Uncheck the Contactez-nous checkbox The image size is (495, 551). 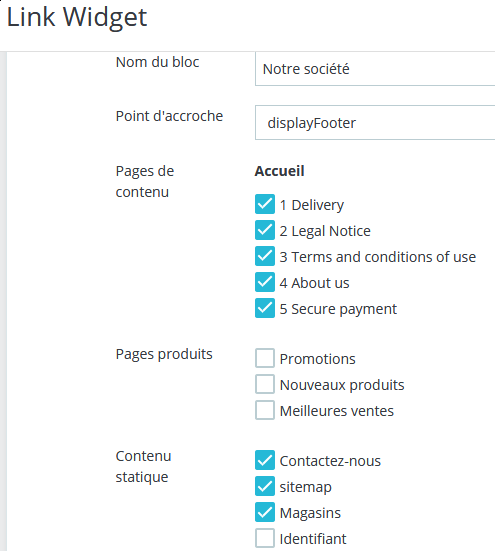click(x=265, y=460)
